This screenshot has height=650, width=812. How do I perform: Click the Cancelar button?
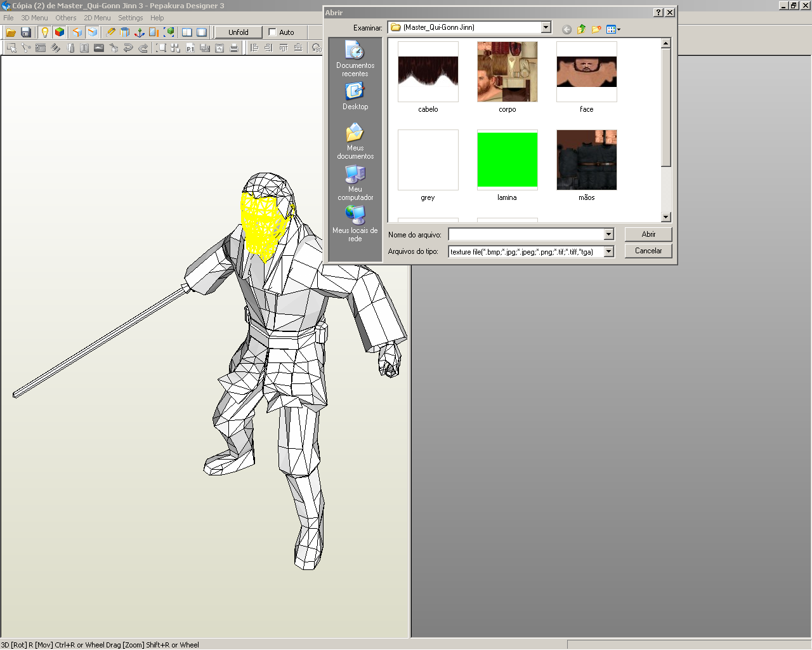(648, 250)
